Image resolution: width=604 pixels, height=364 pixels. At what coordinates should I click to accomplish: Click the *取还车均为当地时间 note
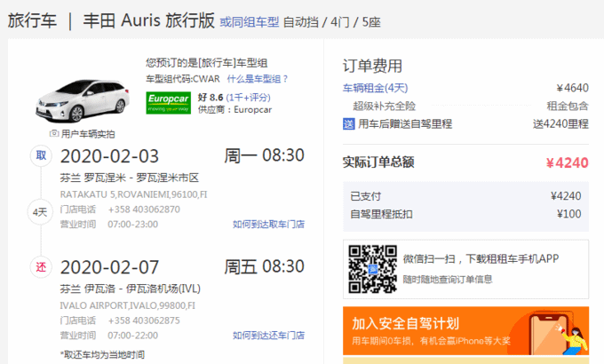pos(102,355)
